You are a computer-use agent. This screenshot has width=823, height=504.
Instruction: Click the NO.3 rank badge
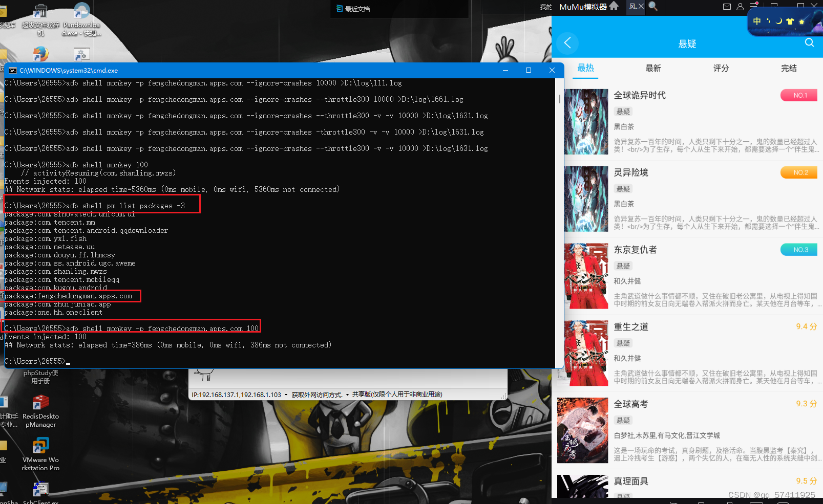[799, 250]
